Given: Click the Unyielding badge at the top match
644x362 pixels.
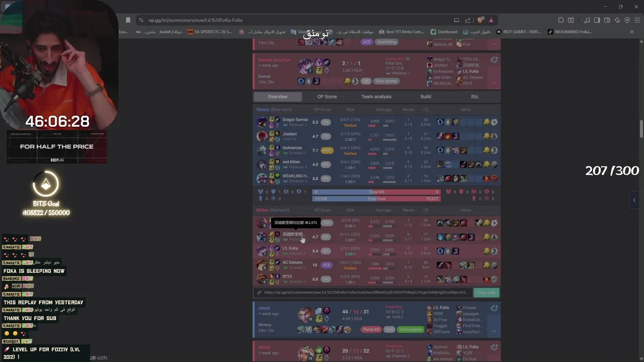Looking at the screenshot, I should pos(386,42).
